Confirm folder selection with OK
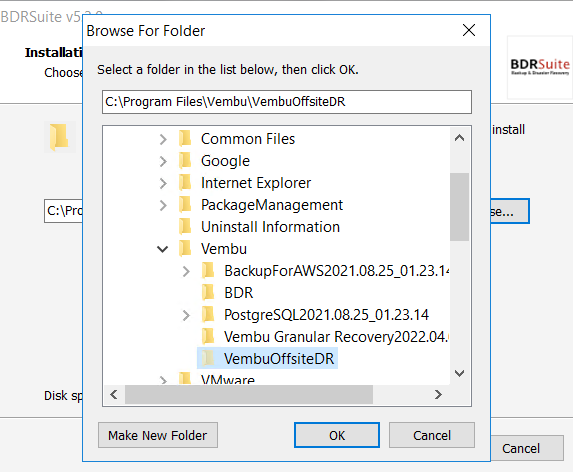 click(337, 435)
